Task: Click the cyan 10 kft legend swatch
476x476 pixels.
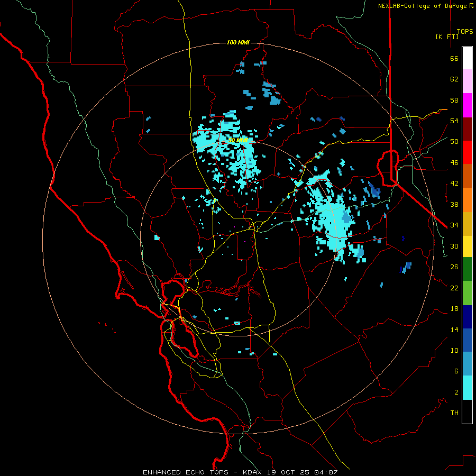Action: pyautogui.click(x=467, y=388)
